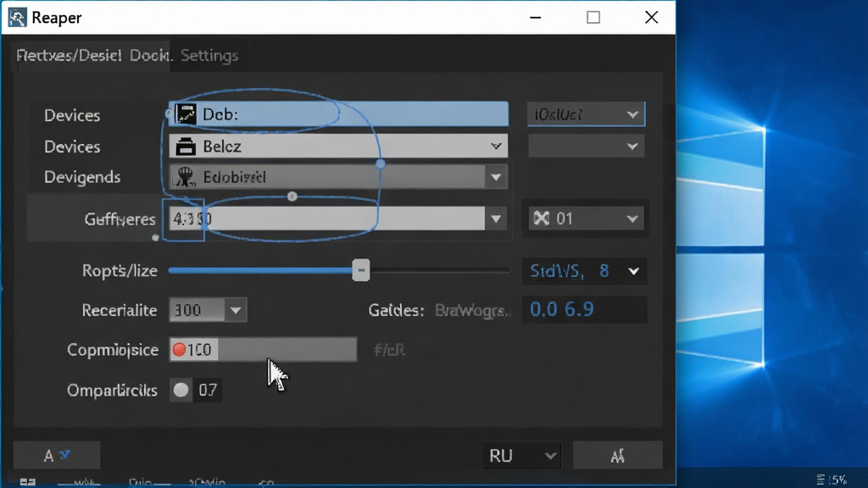Close the Reaper window

[x=652, y=17]
